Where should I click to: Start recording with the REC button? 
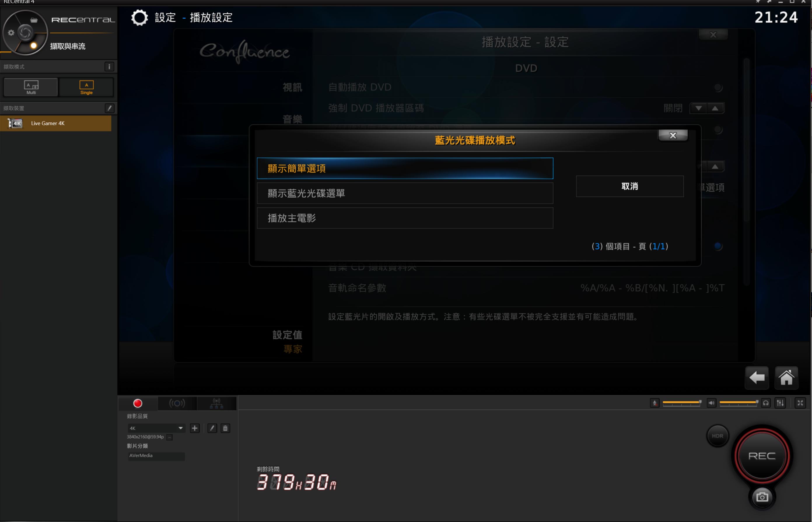[762, 456]
